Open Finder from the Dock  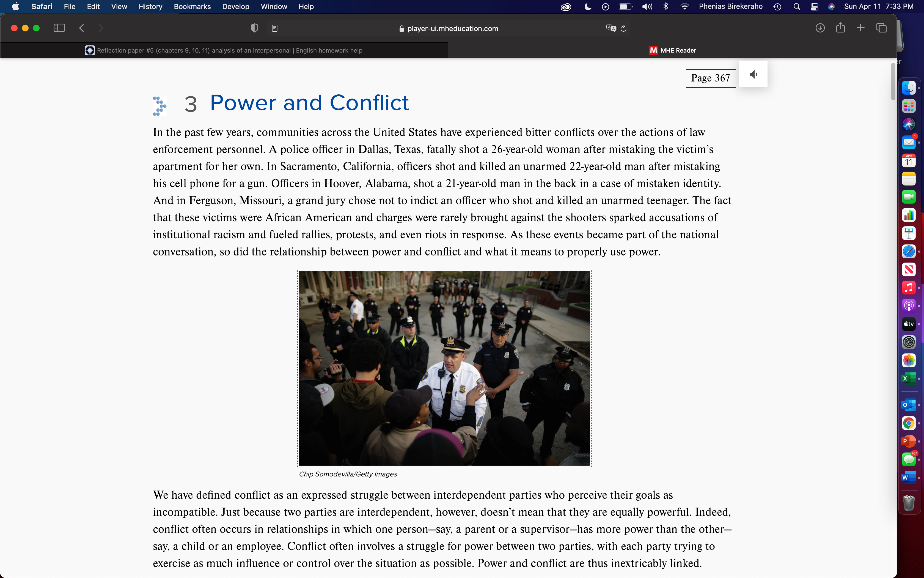909,88
